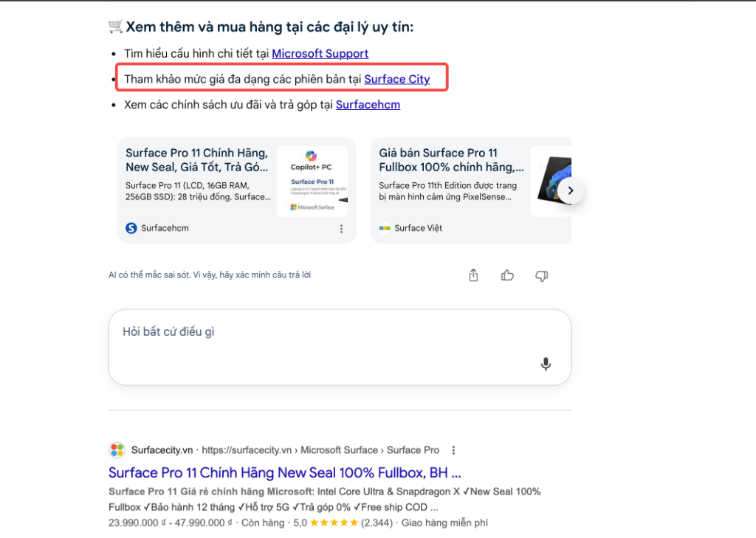Click the Surfacehcm source icon
Viewport: 756px width, 538px height.
(x=131, y=228)
